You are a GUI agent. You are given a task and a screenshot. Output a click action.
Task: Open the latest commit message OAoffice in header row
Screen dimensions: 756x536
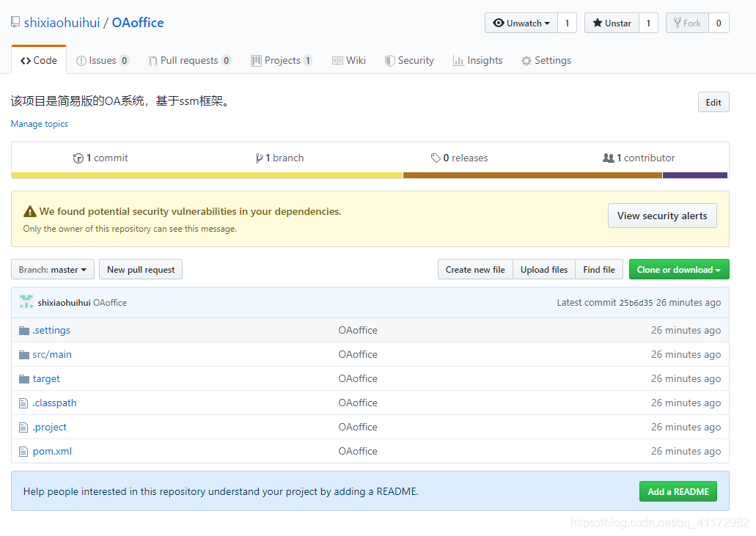110,303
